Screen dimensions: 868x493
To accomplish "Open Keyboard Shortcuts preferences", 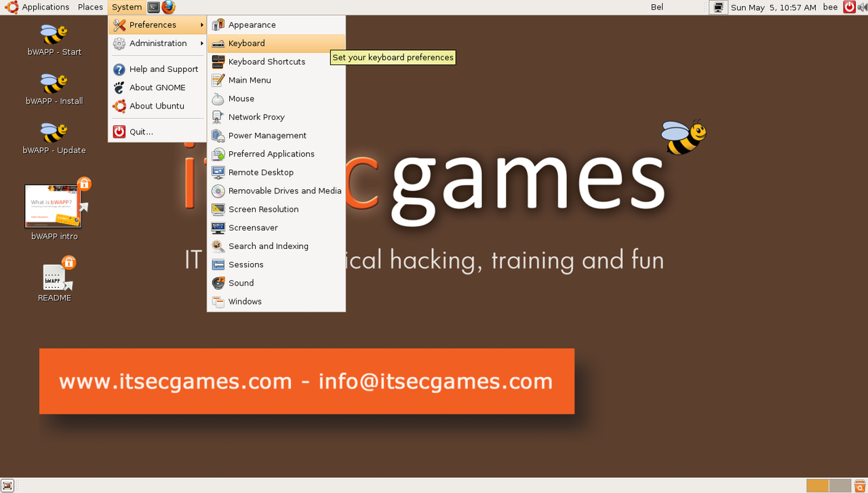I will click(276, 62).
